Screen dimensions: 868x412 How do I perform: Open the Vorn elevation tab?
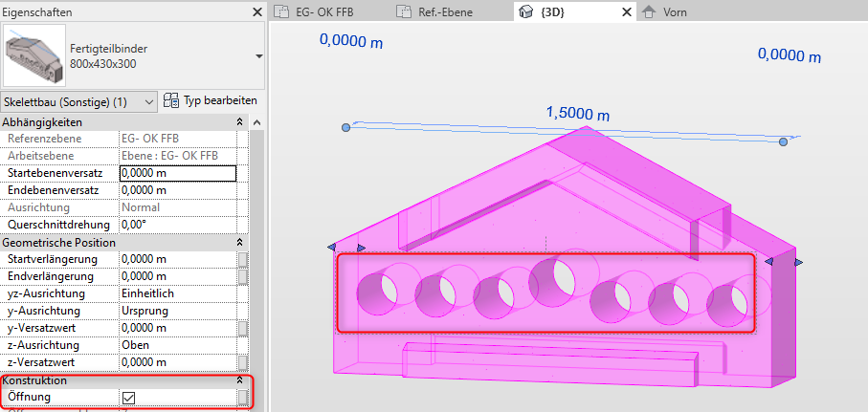click(x=679, y=12)
